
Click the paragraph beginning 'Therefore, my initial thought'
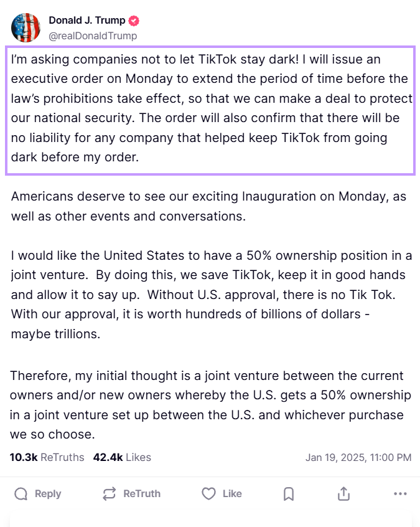coord(210,405)
